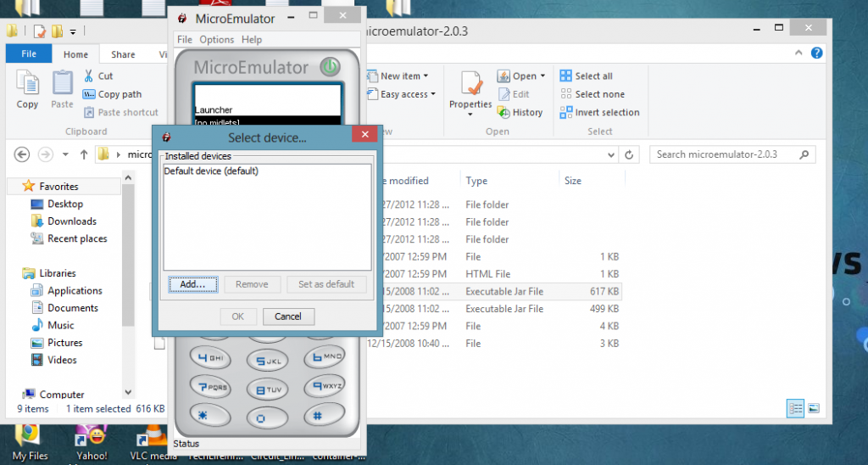Image resolution: width=868 pixels, height=465 pixels.
Task: Open the Documents library in sidebar
Action: pyautogui.click(x=64, y=308)
